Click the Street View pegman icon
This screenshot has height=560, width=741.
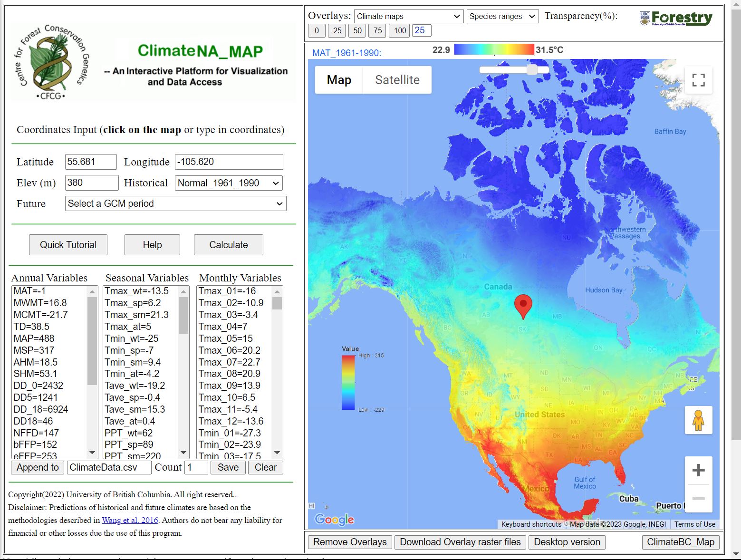(x=698, y=420)
